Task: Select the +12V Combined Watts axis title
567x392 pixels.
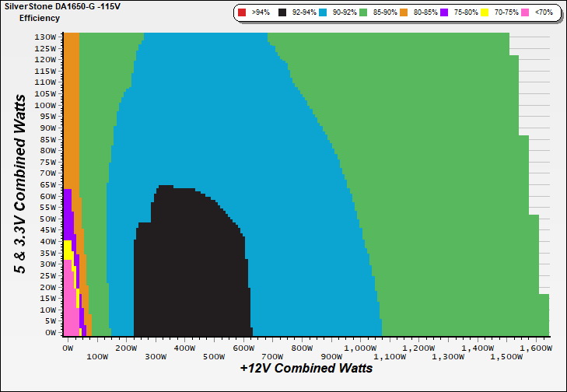Action: 306,369
